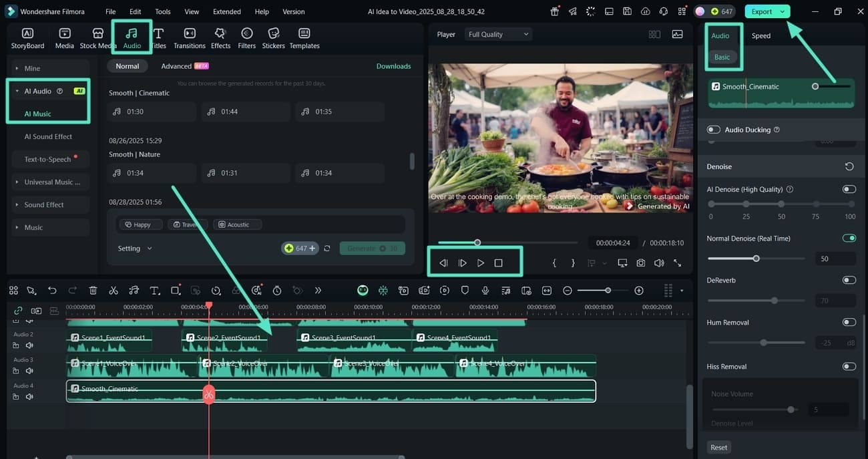Open the Edit menu
Viewport: 868px width, 459px height.
[135, 11]
